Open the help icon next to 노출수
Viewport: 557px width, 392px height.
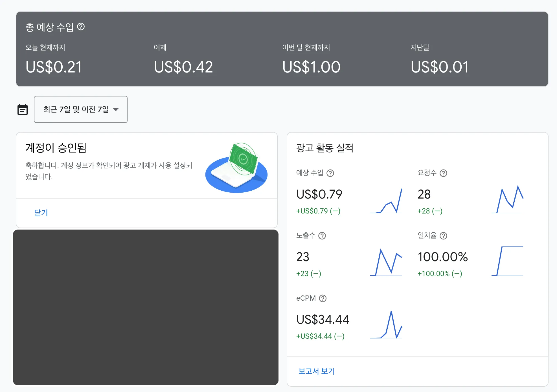tap(322, 236)
